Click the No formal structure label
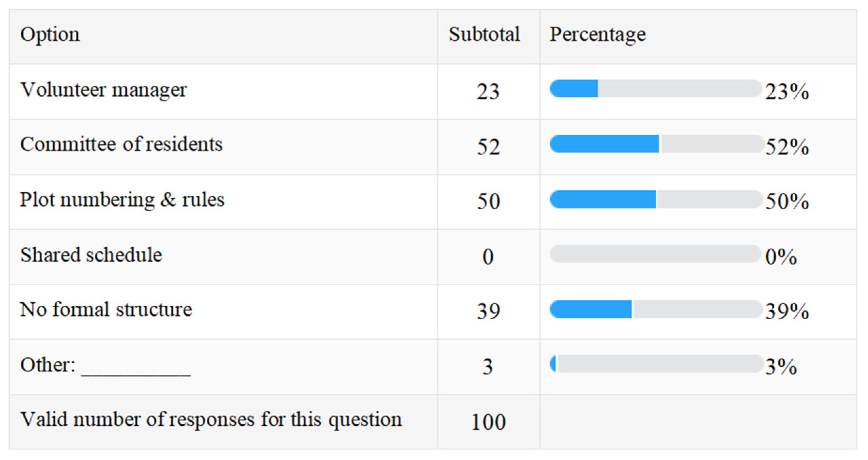The image size is (868, 460). pyautogui.click(x=106, y=310)
